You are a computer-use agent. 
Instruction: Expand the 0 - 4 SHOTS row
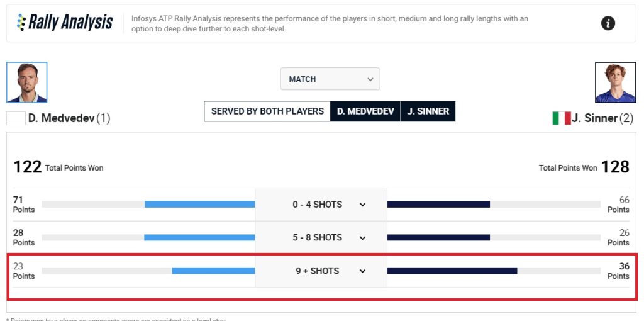point(362,205)
